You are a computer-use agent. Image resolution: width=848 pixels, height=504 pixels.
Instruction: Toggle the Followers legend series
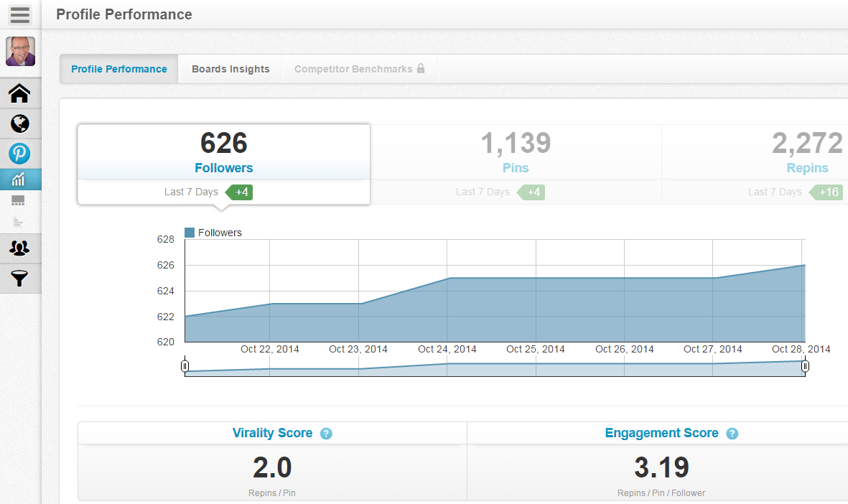[x=213, y=233]
